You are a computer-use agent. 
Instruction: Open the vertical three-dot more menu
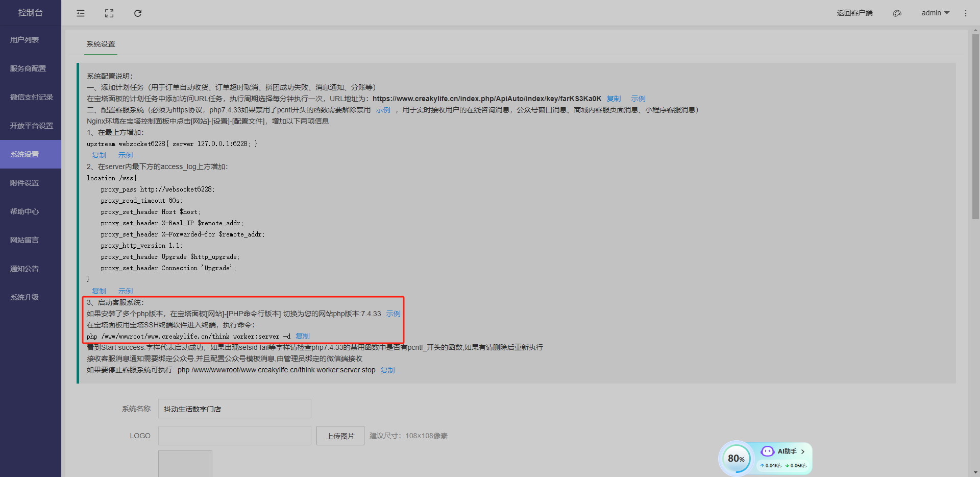pyautogui.click(x=965, y=13)
